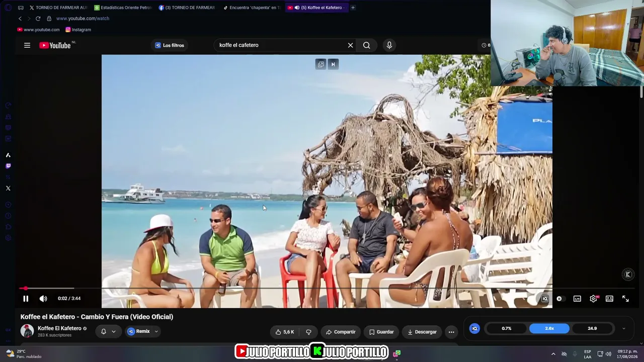Select the 24.9 stat pill
This screenshot has width=644, height=362.
coord(592,328)
